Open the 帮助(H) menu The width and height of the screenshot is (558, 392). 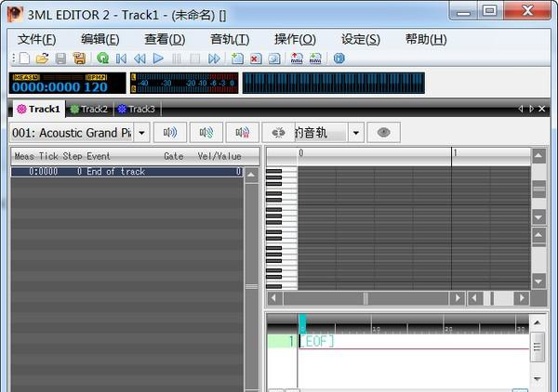pos(426,39)
